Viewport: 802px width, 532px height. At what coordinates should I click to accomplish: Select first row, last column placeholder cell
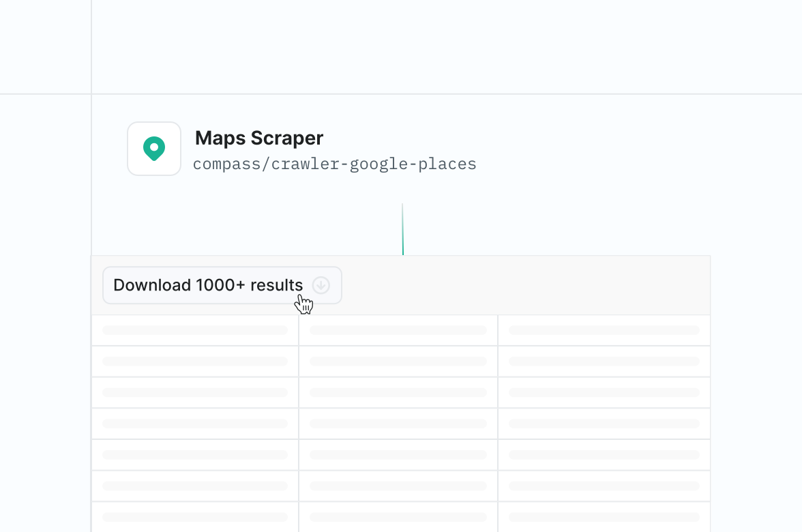click(604, 330)
